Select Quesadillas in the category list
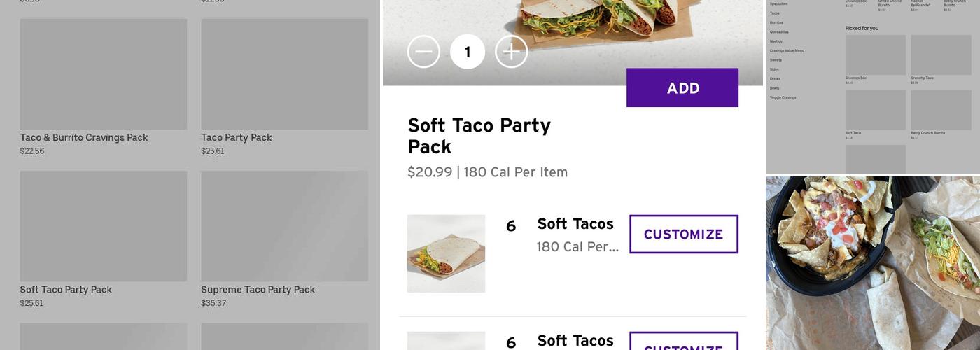 (779, 32)
